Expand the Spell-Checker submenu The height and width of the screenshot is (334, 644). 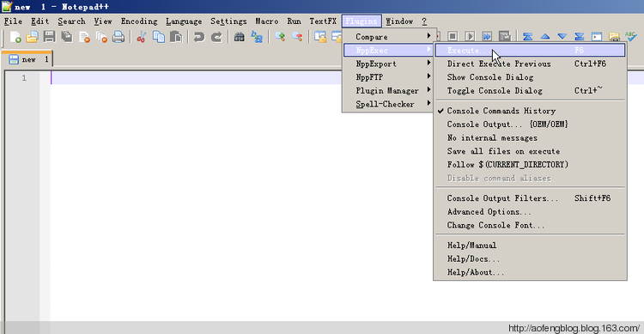[388, 105]
